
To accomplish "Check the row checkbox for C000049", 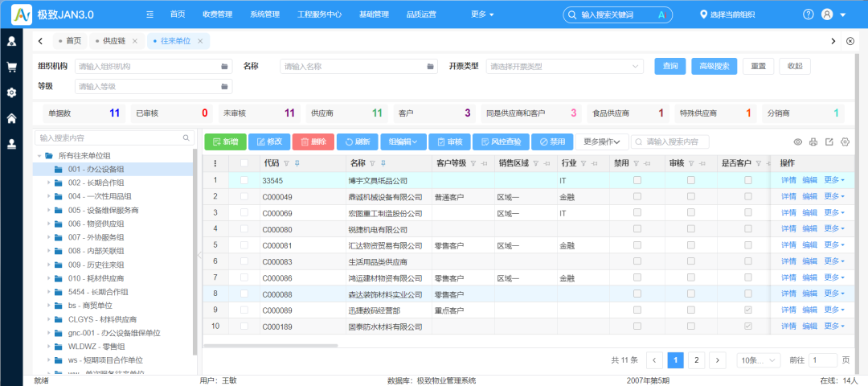I will (244, 196).
